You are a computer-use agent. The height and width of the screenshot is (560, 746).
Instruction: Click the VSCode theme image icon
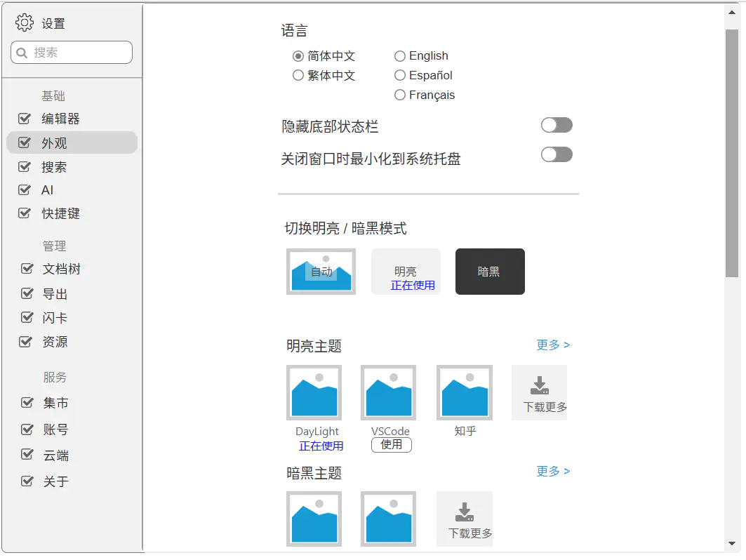(388, 392)
